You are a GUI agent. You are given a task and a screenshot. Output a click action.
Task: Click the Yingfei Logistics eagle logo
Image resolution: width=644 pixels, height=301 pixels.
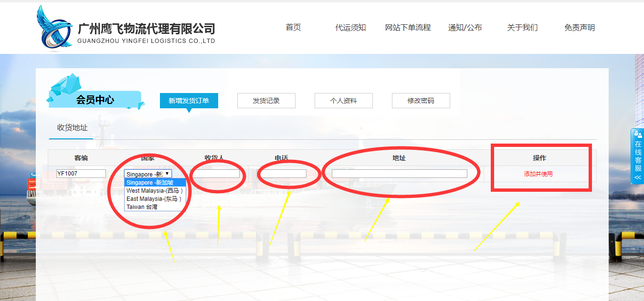tap(54, 28)
